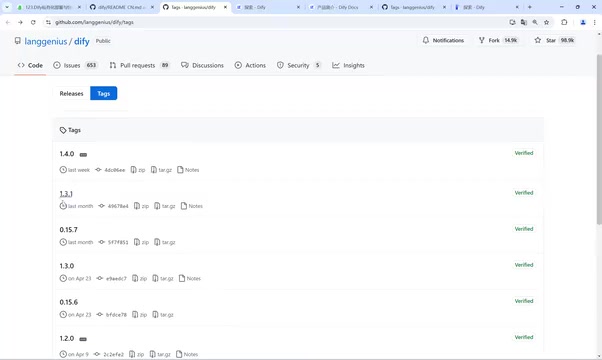Open the browser profile avatar
602x360 pixels.
click(583, 22)
